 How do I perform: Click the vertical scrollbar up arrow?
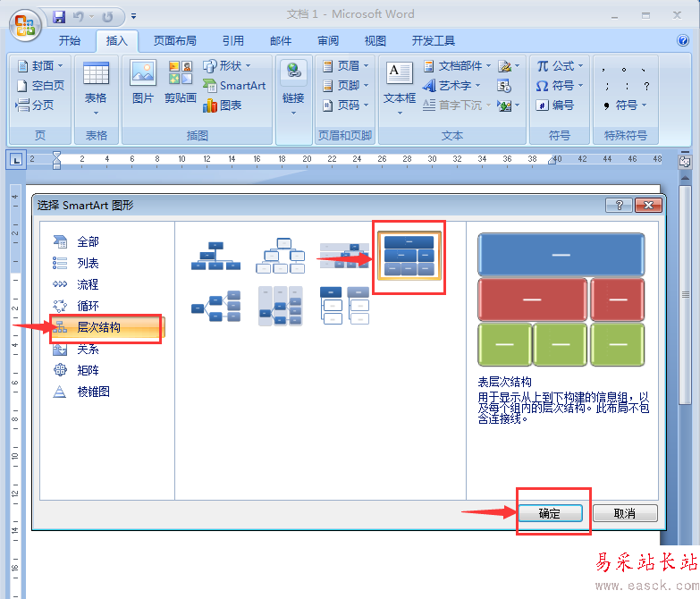[x=685, y=179]
